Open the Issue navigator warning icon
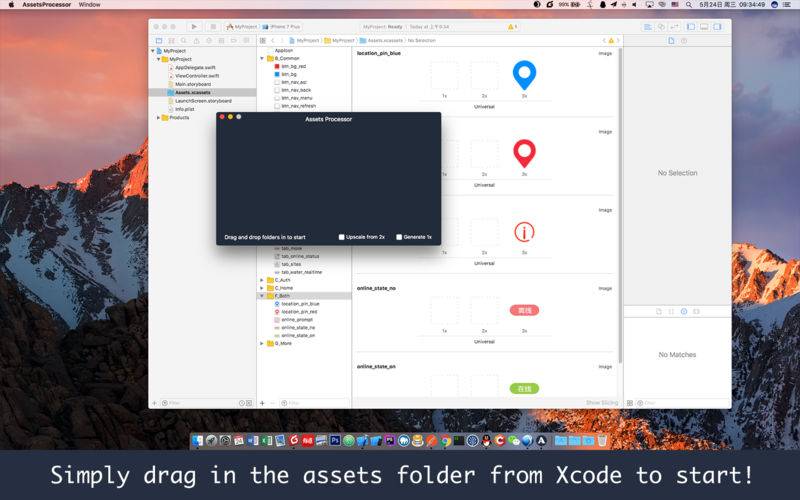 196,40
